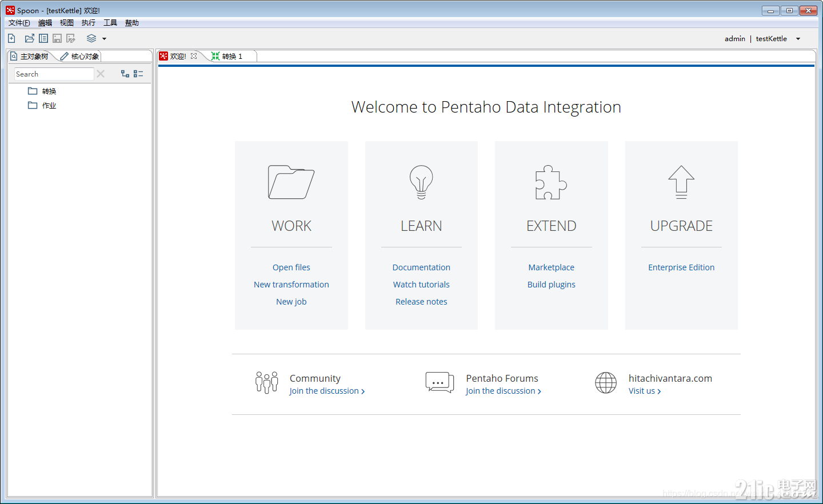Click the LEARN lightbulb icon

coord(421,182)
